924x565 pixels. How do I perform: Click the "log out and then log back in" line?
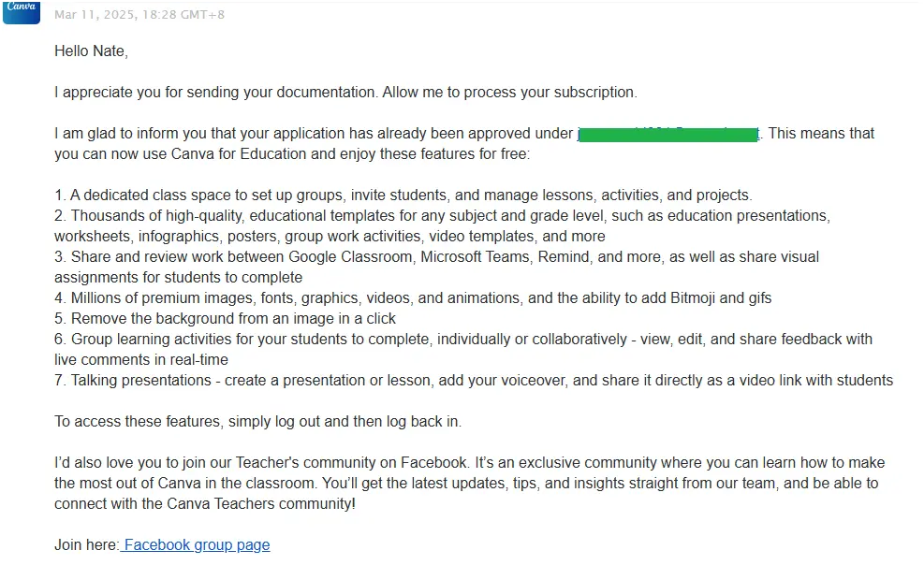point(258,421)
